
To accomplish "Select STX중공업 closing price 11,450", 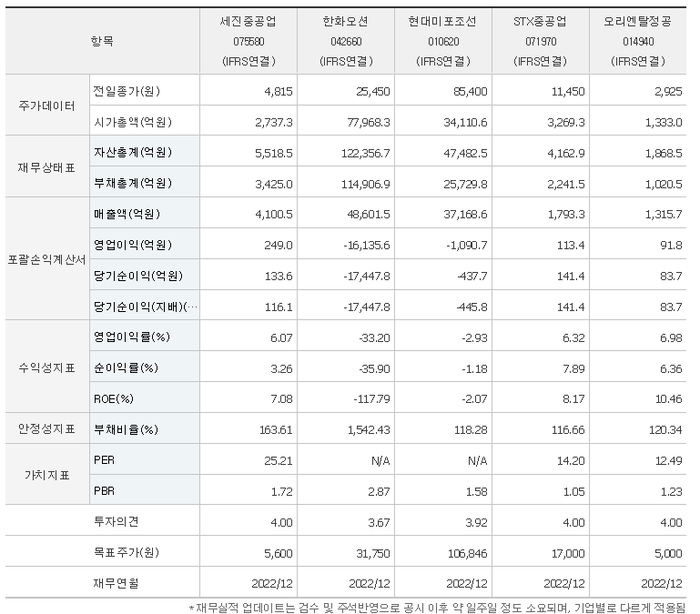I will pyautogui.click(x=568, y=92).
